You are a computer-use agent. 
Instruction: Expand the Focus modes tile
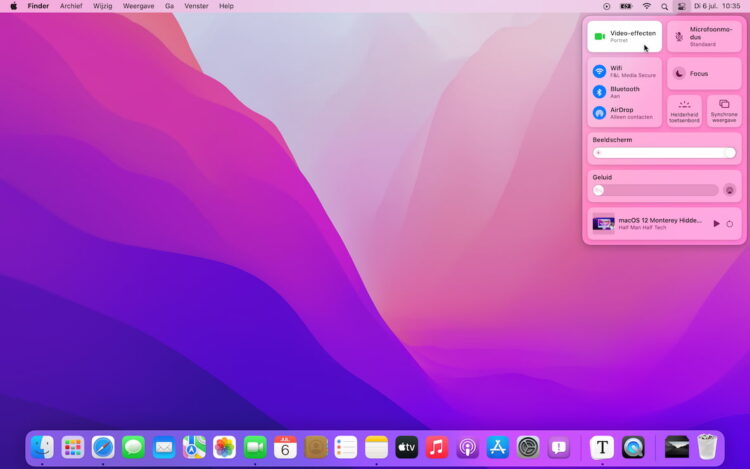tap(704, 73)
